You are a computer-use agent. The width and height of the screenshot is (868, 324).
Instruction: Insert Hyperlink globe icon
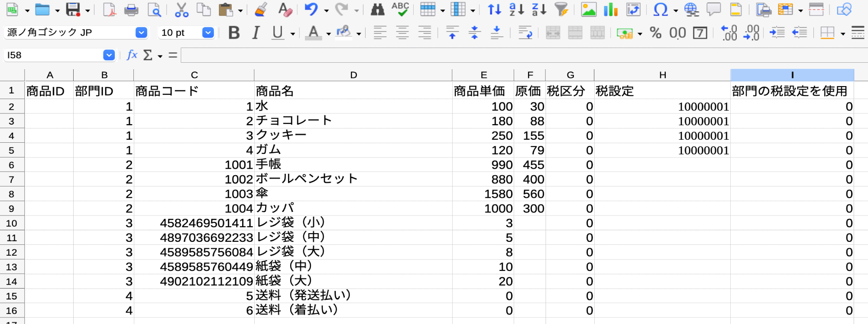pos(691,10)
